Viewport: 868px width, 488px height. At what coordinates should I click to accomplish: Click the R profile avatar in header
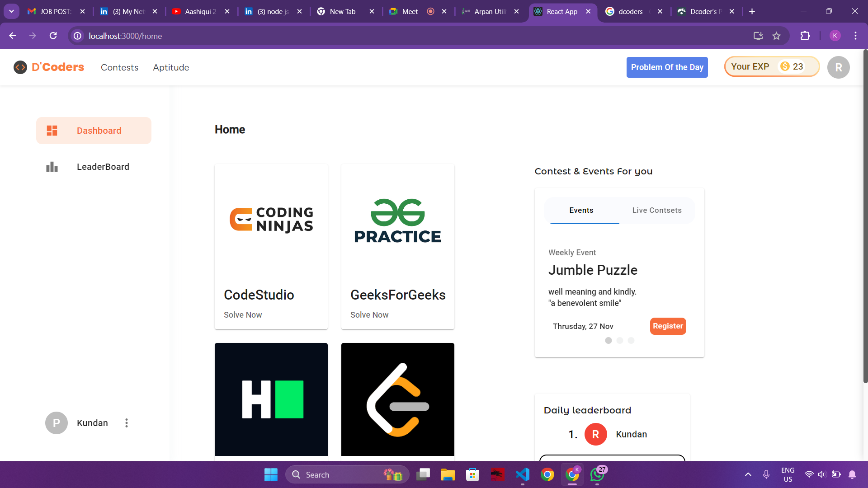coord(838,67)
